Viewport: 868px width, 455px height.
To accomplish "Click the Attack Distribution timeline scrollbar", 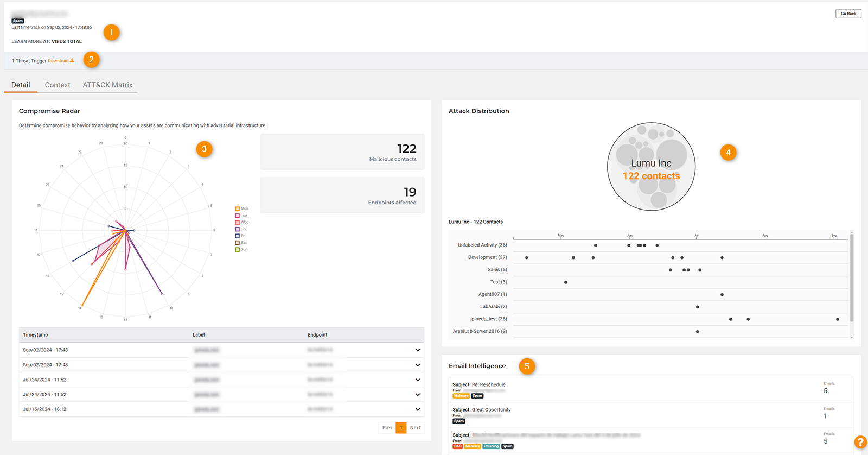I will [852, 277].
